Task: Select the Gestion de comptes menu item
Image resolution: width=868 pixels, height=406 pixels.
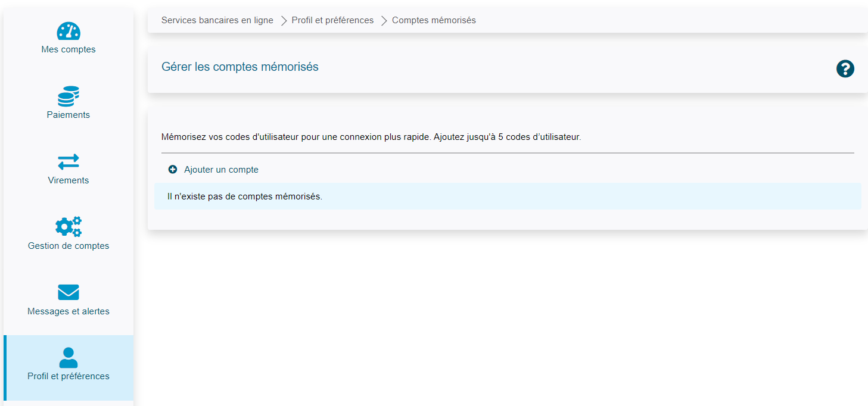Action: 68,245
